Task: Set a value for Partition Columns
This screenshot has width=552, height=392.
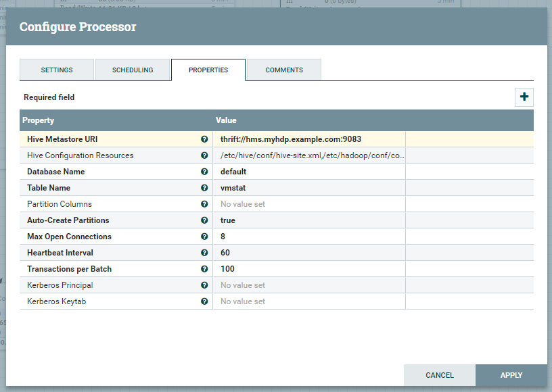Action: [x=309, y=204]
